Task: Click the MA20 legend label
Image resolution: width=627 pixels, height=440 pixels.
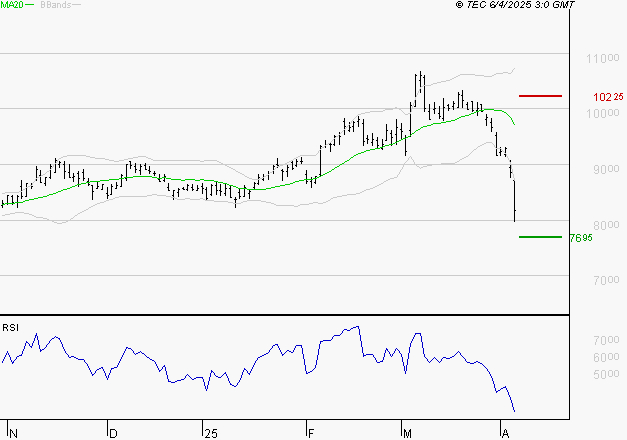Action: pos(13,6)
